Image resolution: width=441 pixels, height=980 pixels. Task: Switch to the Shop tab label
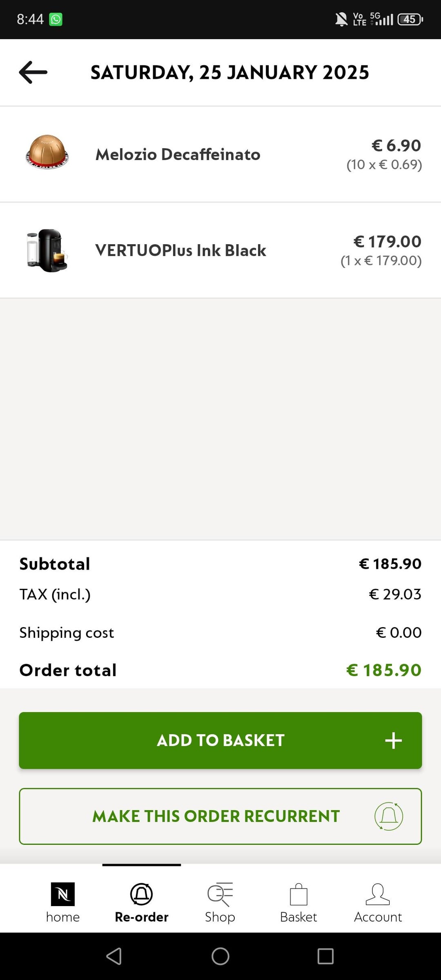[x=220, y=917]
